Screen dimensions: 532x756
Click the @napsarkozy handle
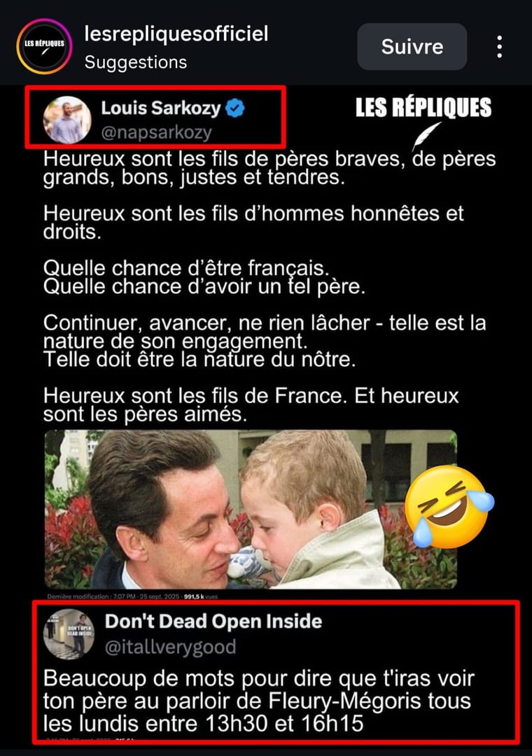(x=156, y=132)
